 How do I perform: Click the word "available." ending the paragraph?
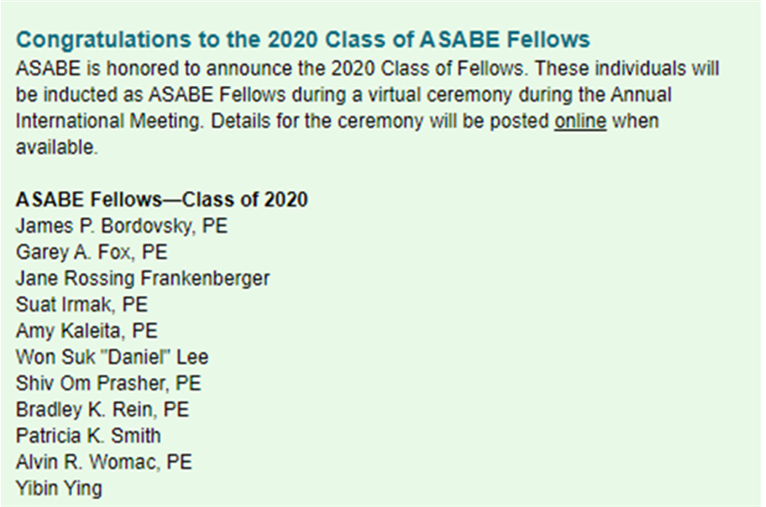56,147
